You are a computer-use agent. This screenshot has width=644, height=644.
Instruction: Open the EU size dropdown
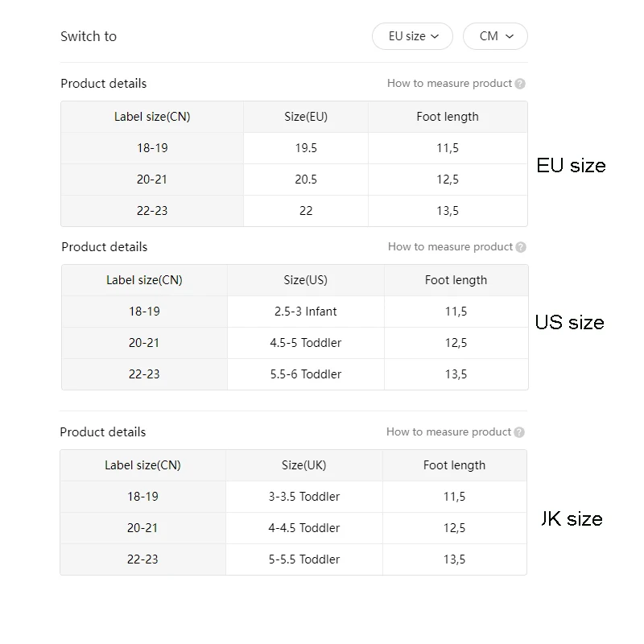pyautogui.click(x=412, y=36)
